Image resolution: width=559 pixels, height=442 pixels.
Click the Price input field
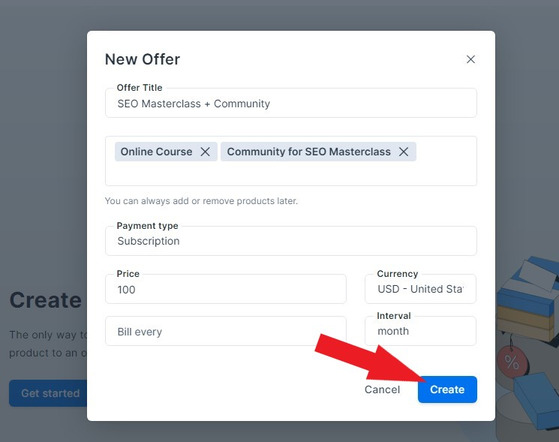click(226, 289)
